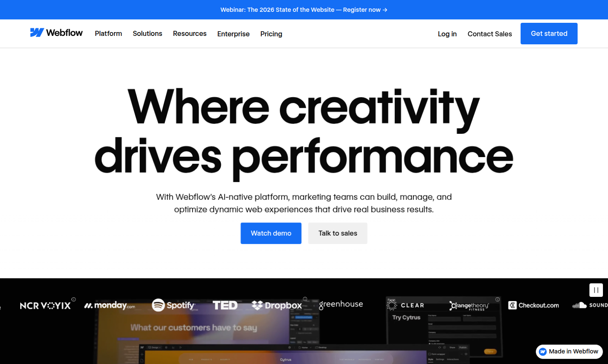
Task: Open the webinar Register now banner link
Action: (x=304, y=10)
